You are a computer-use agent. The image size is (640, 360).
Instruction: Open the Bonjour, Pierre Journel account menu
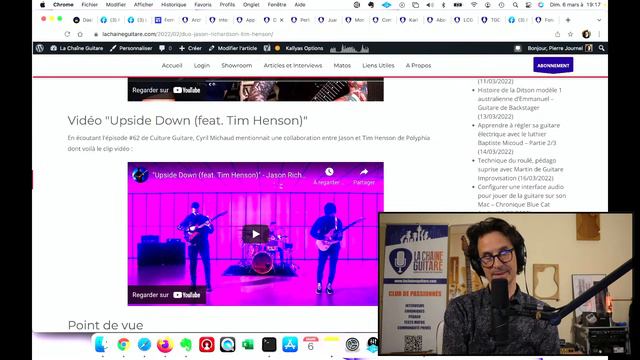click(x=560, y=48)
